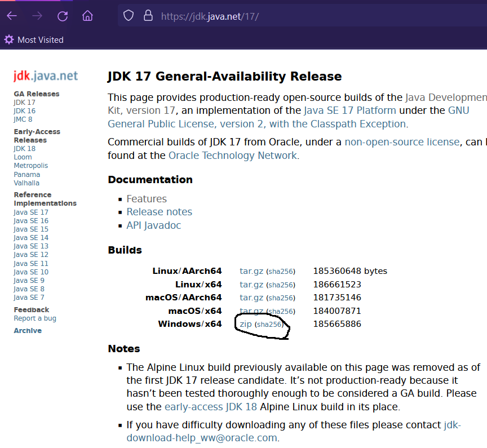Show site security via the padlock icon
The height and width of the screenshot is (448, 487).
148,16
